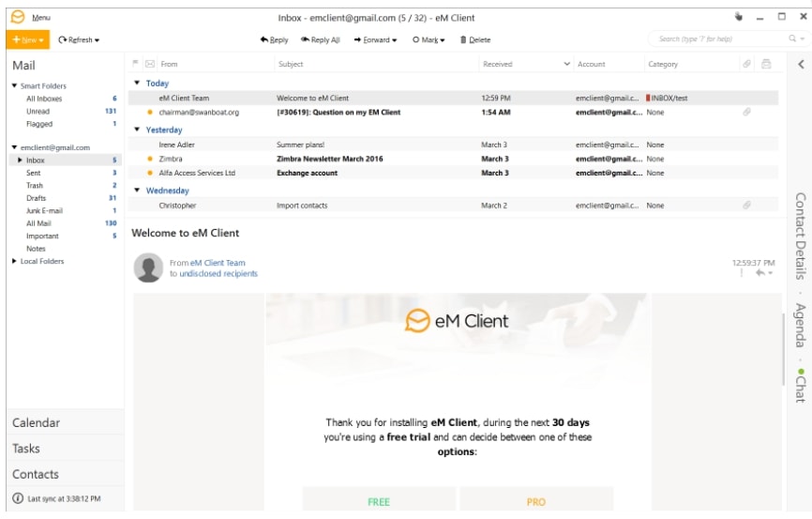This screenshot has height=519, width=812.
Task: Switch to the Contacts section
Action: click(66, 474)
